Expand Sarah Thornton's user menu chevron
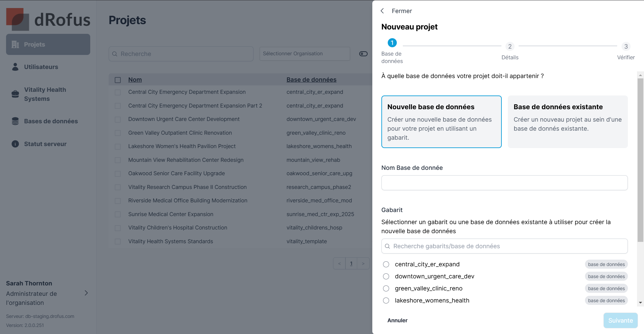644x334 pixels. [x=86, y=293]
